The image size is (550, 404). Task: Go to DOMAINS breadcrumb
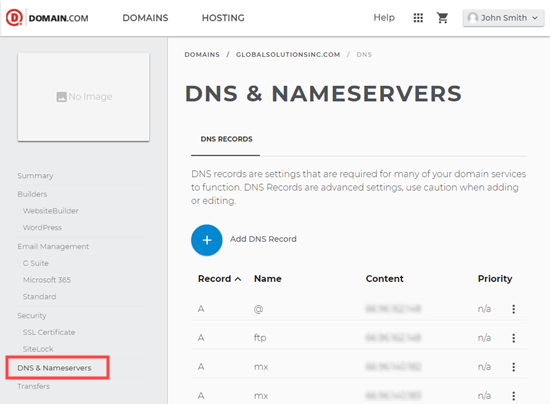202,55
